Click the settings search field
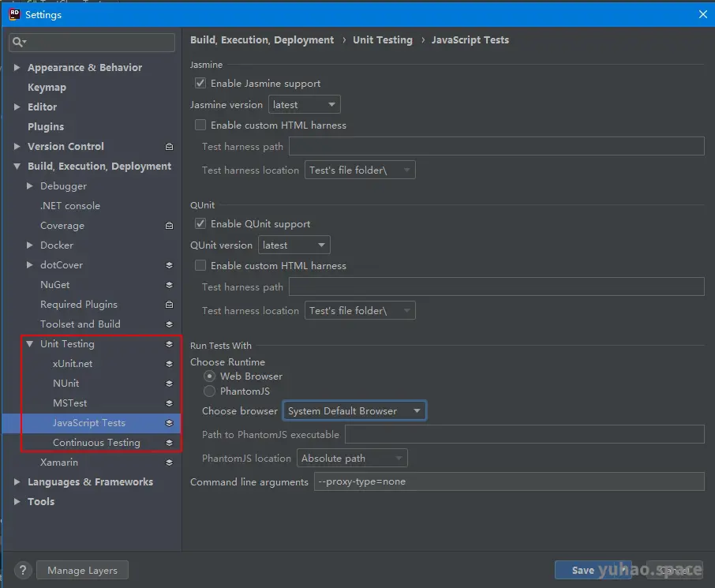Screen dimensions: 715x588 [x=91, y=41]
